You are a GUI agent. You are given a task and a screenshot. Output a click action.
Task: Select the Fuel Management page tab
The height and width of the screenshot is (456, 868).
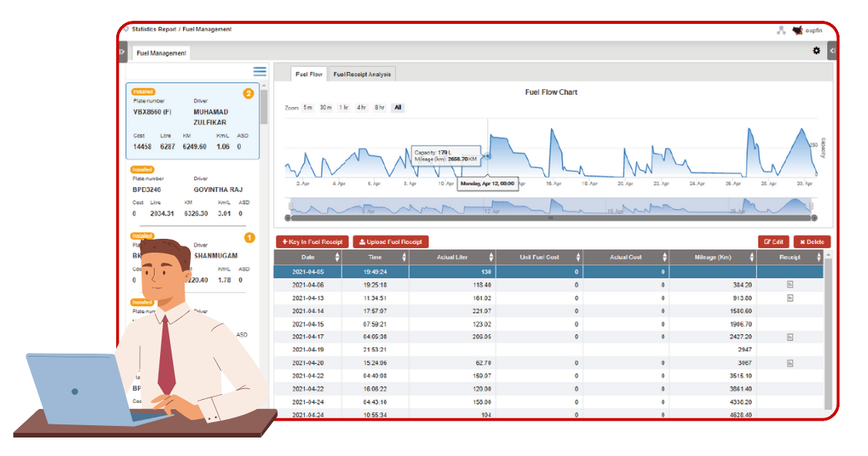point(161,53)
